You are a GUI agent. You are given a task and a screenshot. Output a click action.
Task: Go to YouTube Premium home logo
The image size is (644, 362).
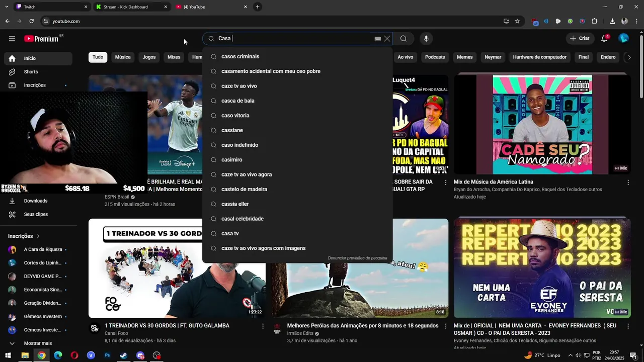pos(41,39)
